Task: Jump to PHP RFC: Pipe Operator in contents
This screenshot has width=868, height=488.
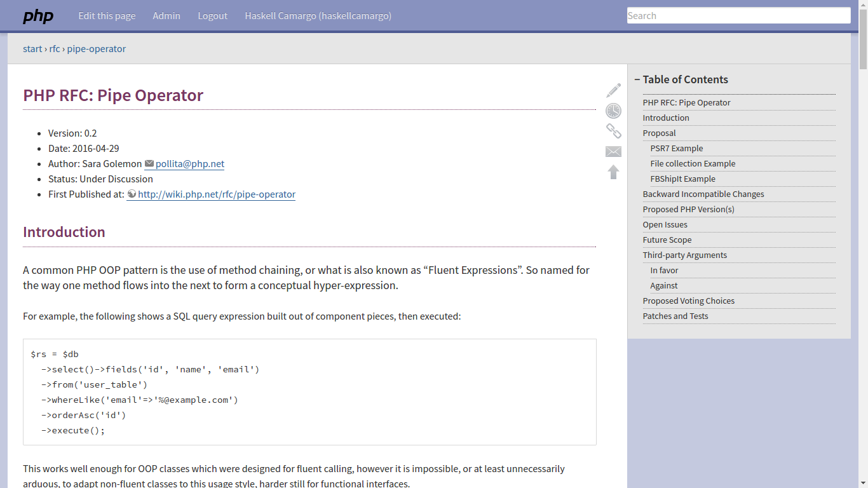Action: (x=686, y=102)
